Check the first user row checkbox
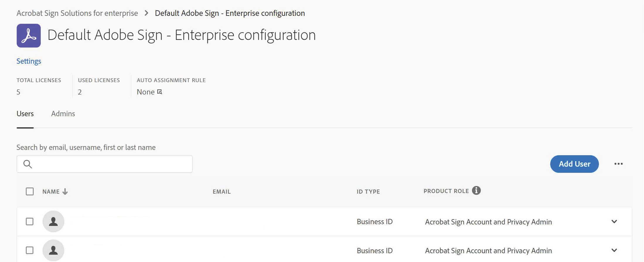Image resolution: width=644 pixels, height=262 pixels. [x=30, y=222]
